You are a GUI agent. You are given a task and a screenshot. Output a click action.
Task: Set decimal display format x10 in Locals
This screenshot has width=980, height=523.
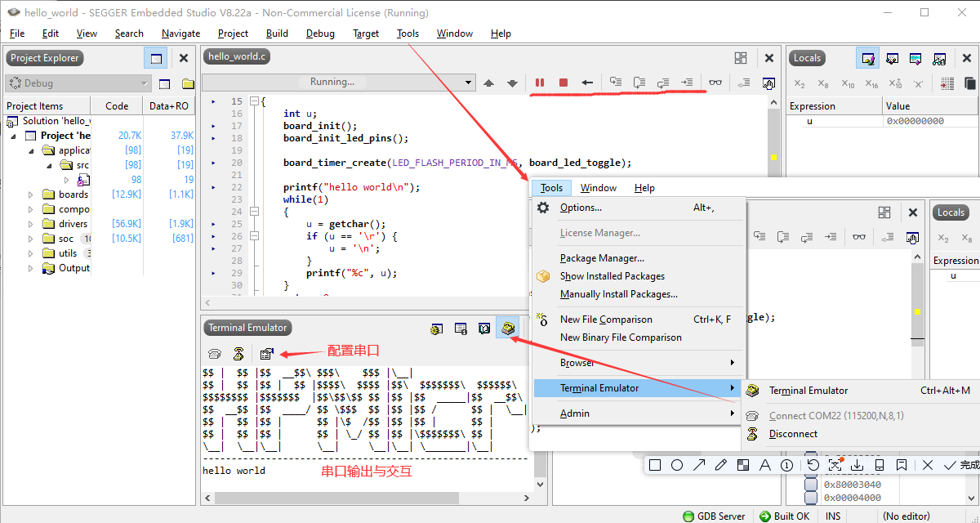tap(848, 83)
